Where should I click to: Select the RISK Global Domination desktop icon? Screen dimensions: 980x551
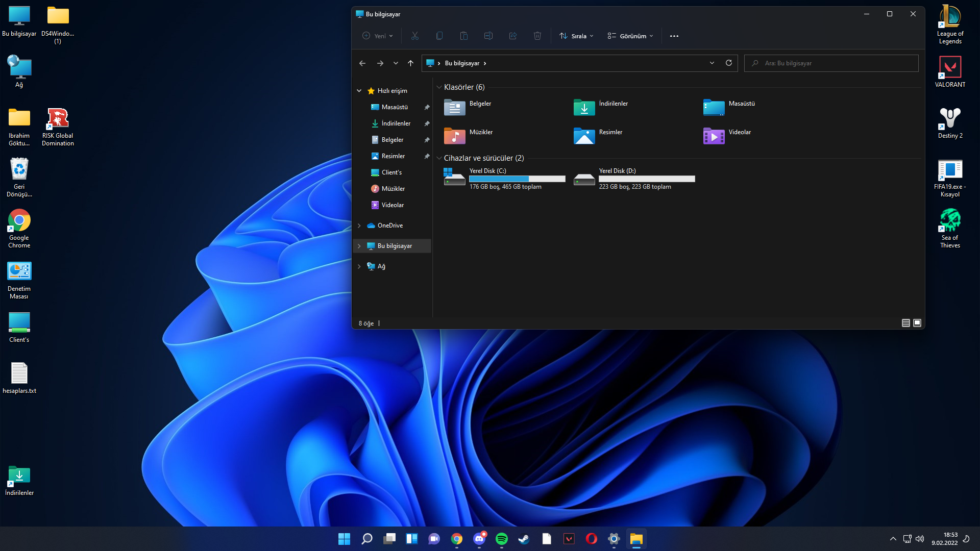pos(58,127)
